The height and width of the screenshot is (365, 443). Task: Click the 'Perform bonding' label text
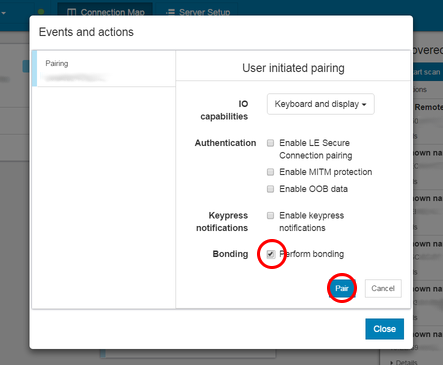pyautogui.click(x=312, y=254)
